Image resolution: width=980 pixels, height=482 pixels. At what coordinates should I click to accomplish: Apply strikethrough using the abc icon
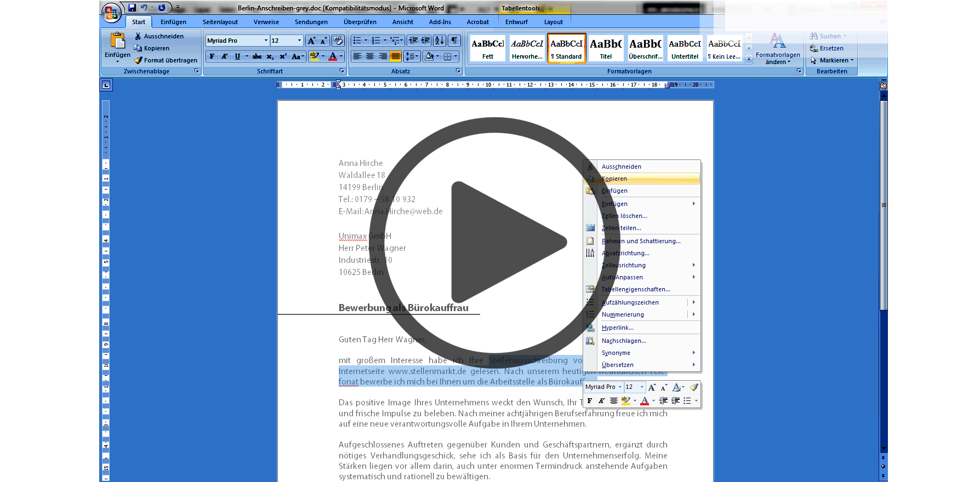(257, 56)
